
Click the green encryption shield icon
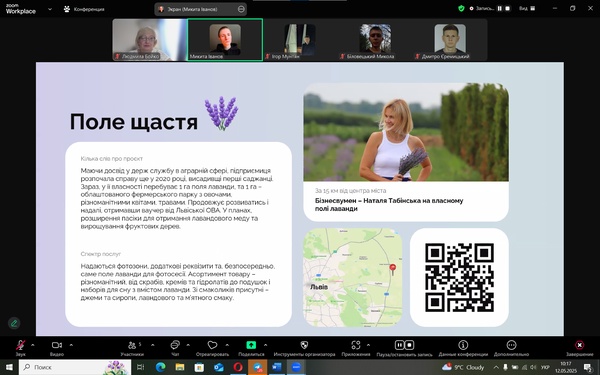click(x=461, y=8)
